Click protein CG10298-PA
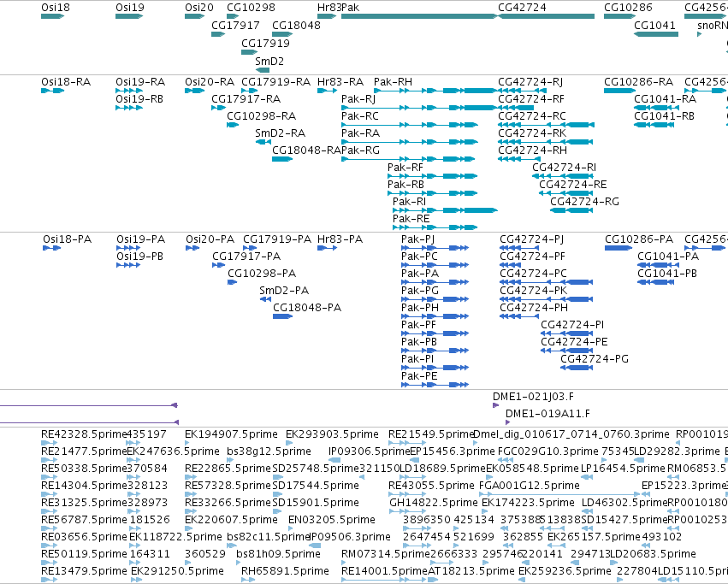 262,274
